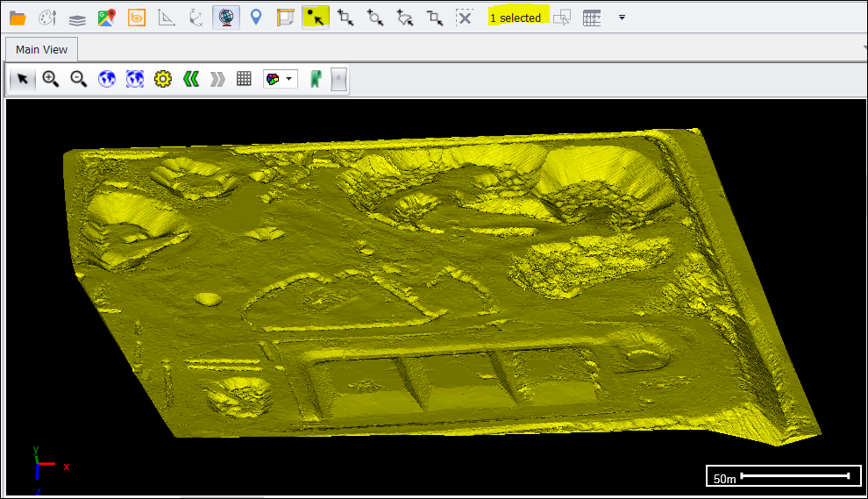Click the clear selection X icon

point(465,18)
